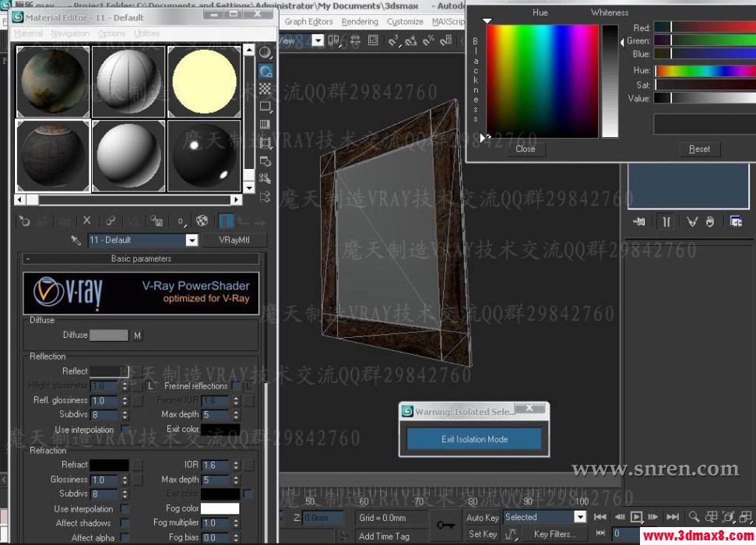Open the Rendering menu

360,22
